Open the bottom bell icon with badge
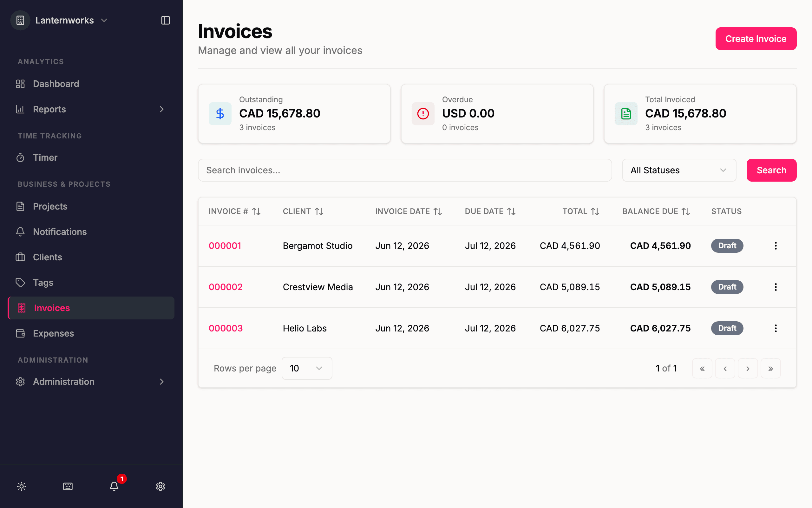Viewport: 812px width, 508px height. point(114,486)
